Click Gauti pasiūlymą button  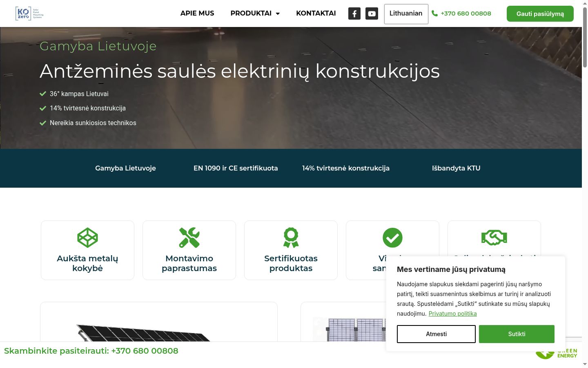[x=540, y=14]
